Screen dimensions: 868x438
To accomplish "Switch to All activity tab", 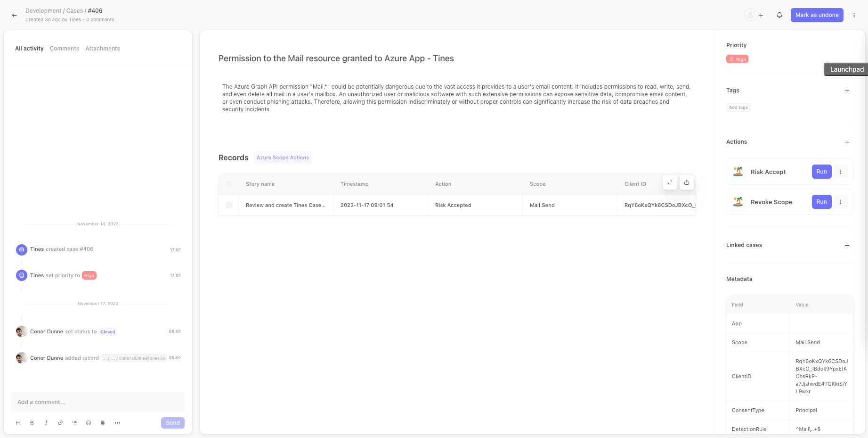I will click(x=29, y=49).
